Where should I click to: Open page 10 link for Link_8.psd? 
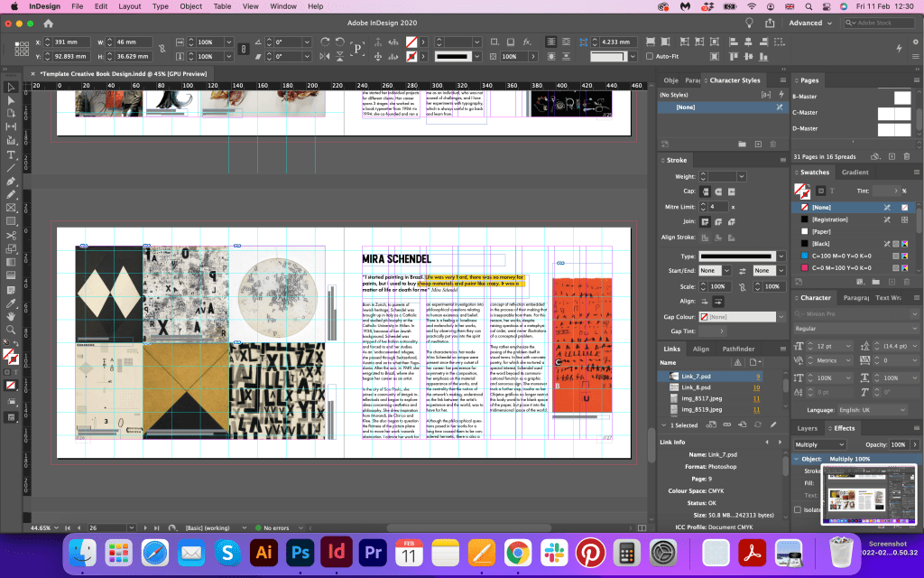(x=758, y=387)
